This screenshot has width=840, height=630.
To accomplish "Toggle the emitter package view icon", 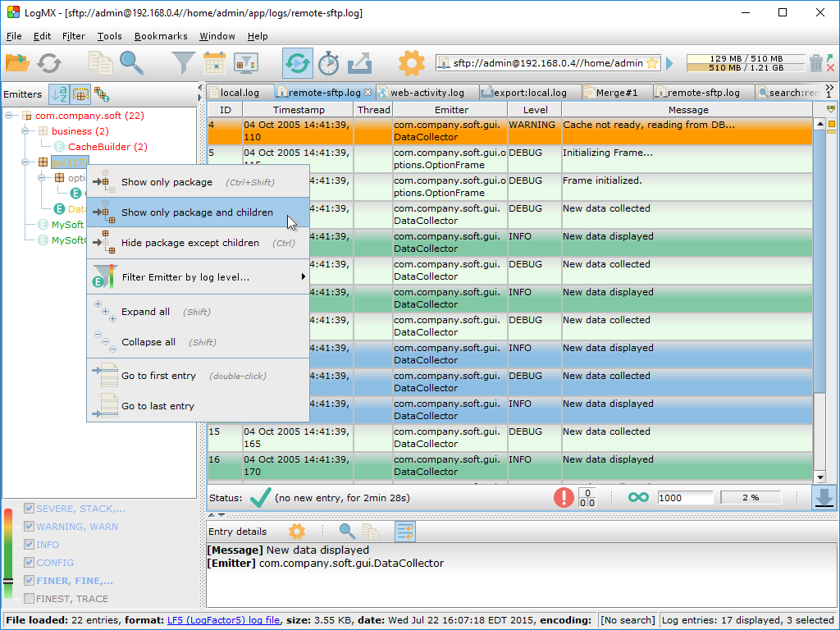I will [x=80, y=94].
